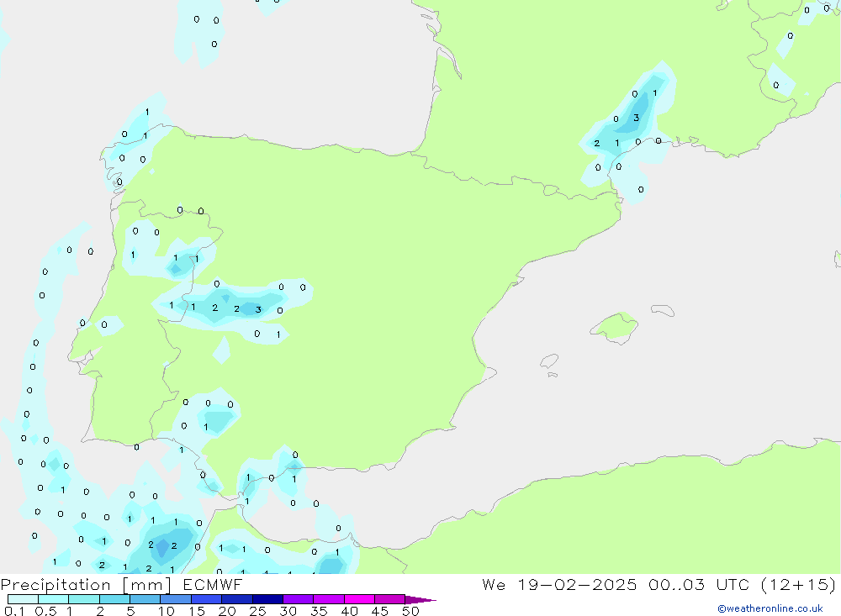Image resolution: width=841 pixels, height=616 pixels.
Task: Select the 45–50 mm legend swatch
Action: [390, 599]
